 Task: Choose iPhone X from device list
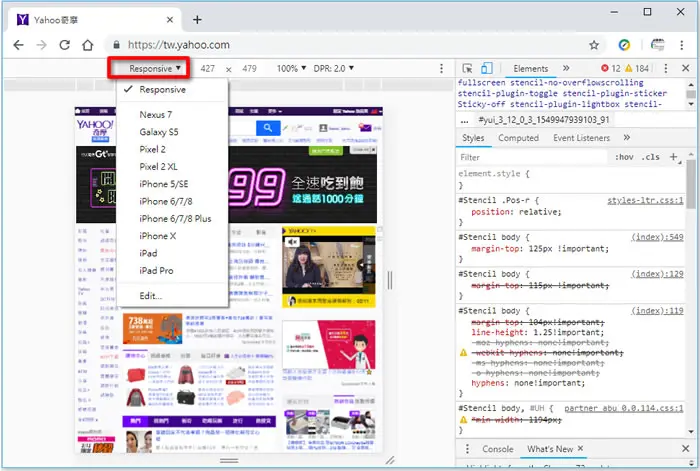pos(158,236)
